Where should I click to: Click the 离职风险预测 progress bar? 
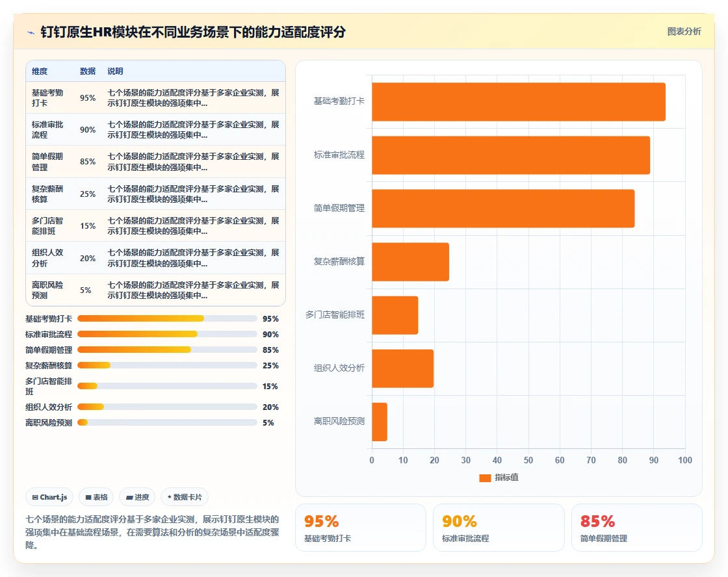(167, 422)
